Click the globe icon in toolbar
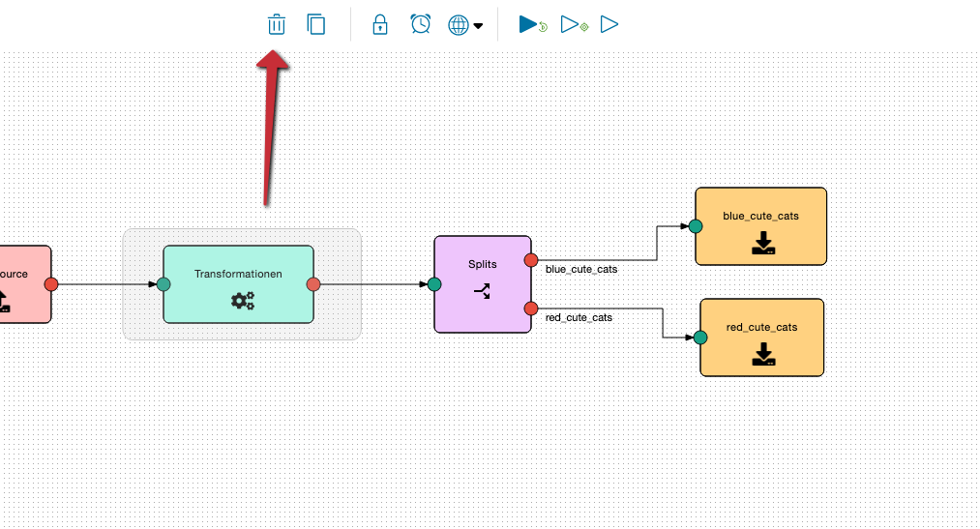The image size is (980, 529). [458, 25]
